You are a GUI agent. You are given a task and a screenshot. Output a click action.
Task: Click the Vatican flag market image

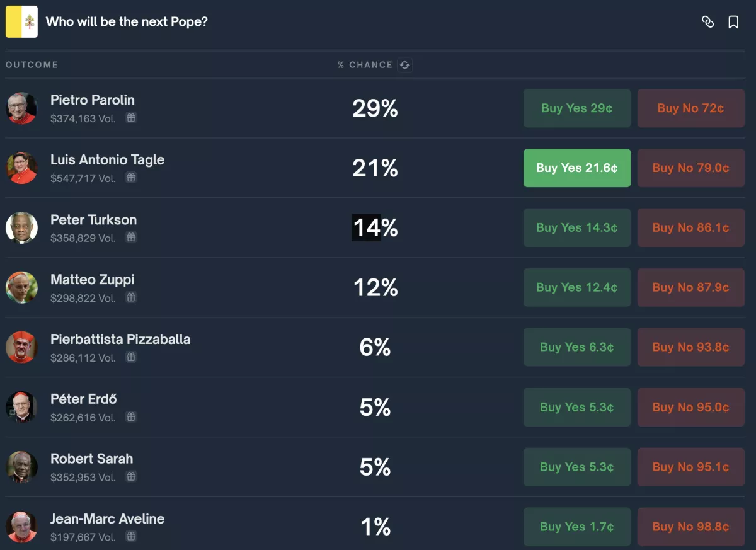(21, 22)
